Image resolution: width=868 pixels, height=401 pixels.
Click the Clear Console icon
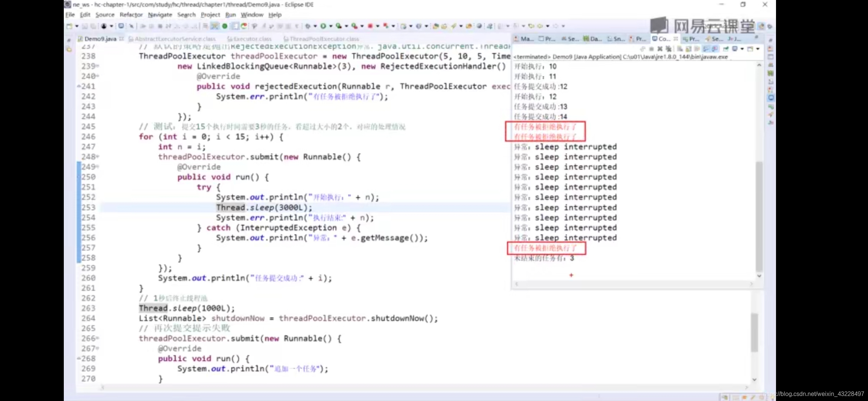[x=680, y=49]
